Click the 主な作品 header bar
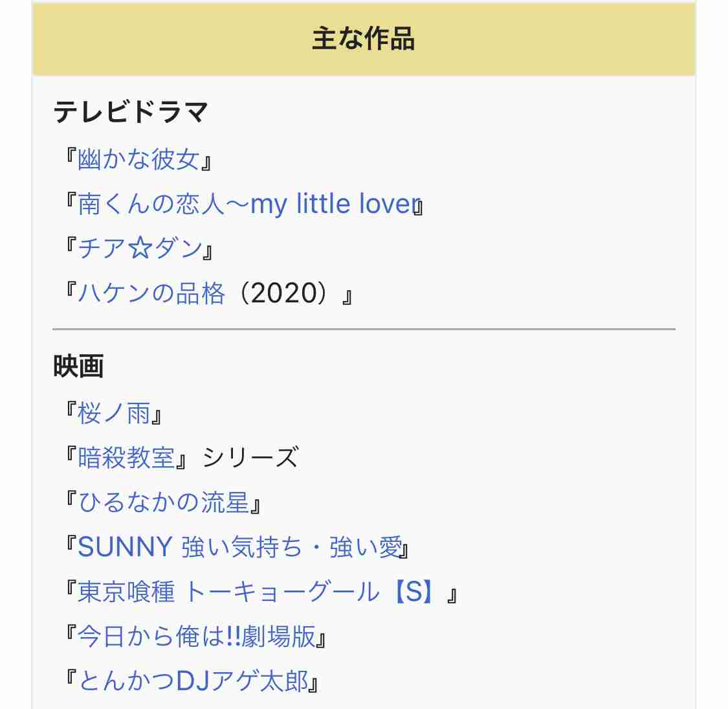 [364, 39]
